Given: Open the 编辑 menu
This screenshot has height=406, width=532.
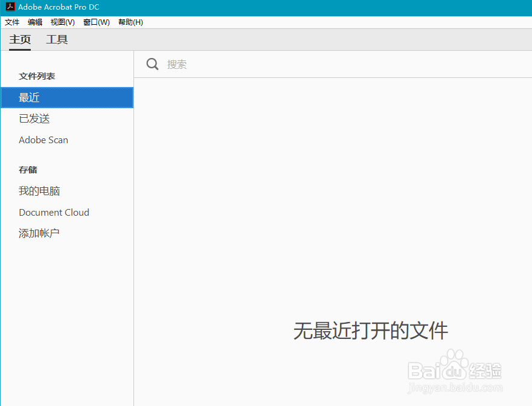Looking at the screenshot, I should [35, 22].
